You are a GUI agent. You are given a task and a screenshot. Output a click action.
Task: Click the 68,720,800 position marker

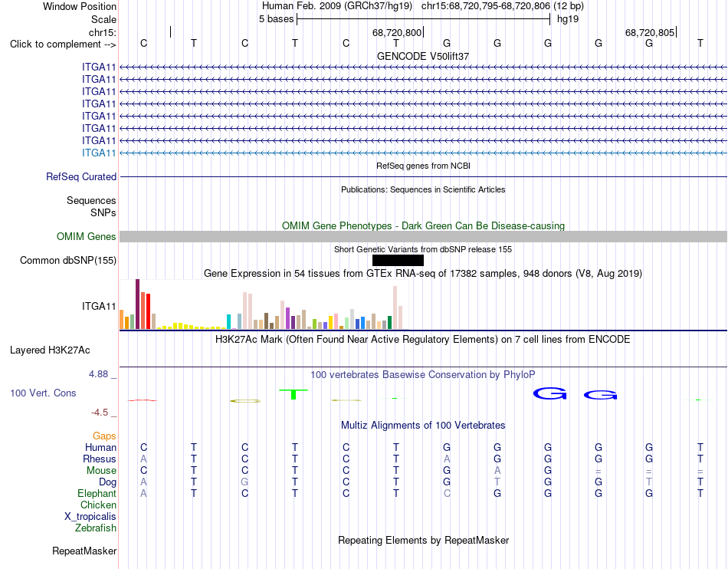point(397,32)
